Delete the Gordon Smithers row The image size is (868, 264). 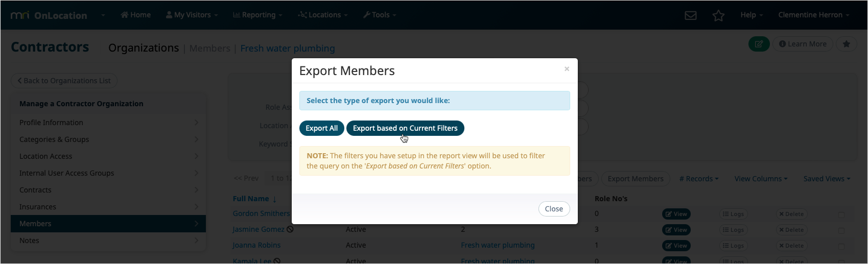[791, 214]
